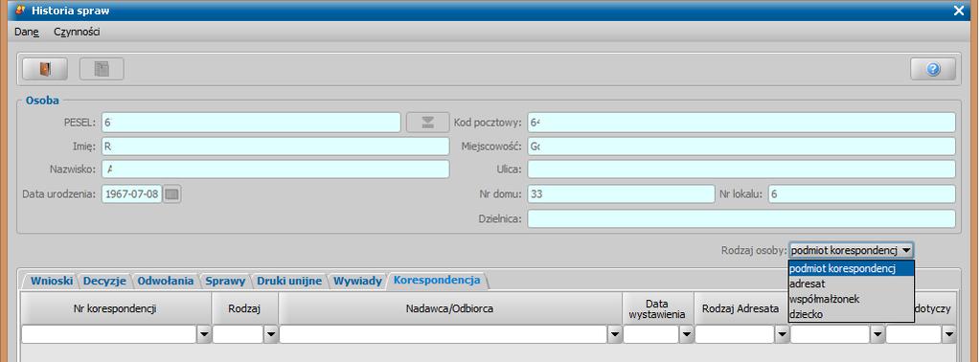980x362 pixels.
Task: Expand the Rodzaj filter dropdown arrow
Action: (270, 335)
